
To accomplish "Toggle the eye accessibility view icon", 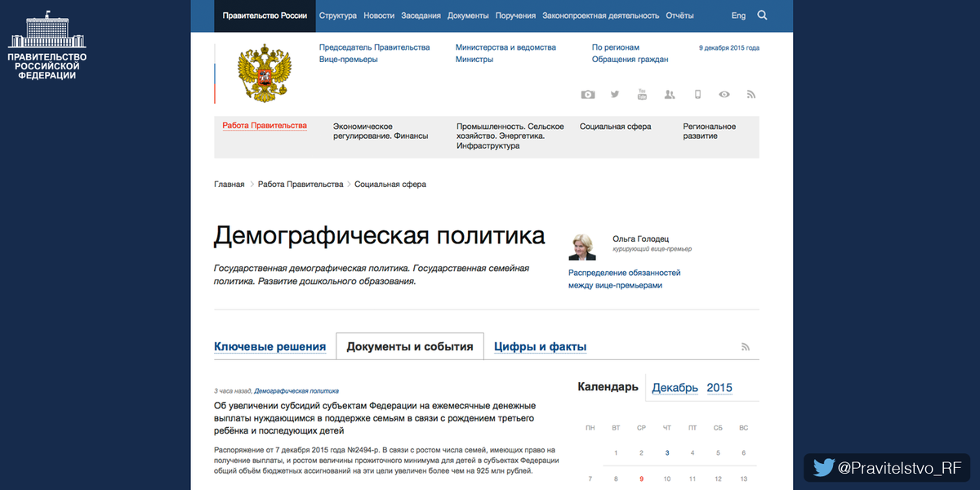I will pyautogui.click(x=724, y=95).
